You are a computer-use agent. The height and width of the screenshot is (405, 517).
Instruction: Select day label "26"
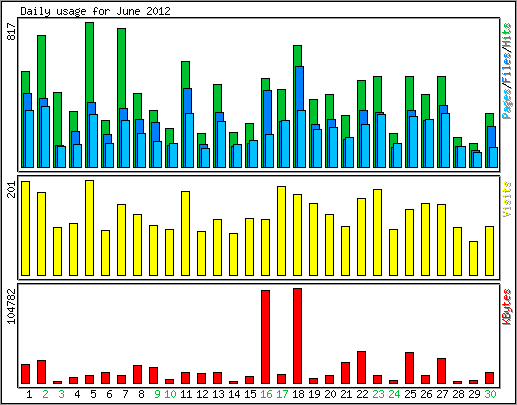pos(426,394)
